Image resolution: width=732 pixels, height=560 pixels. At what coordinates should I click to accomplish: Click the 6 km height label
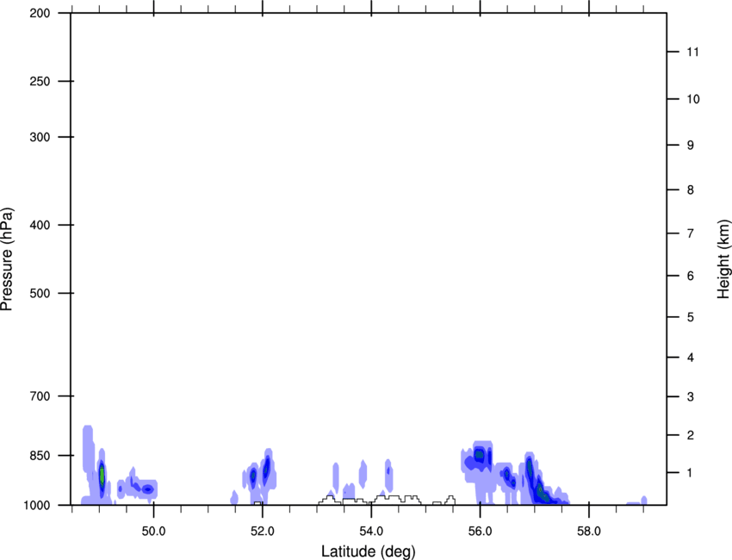691,276
